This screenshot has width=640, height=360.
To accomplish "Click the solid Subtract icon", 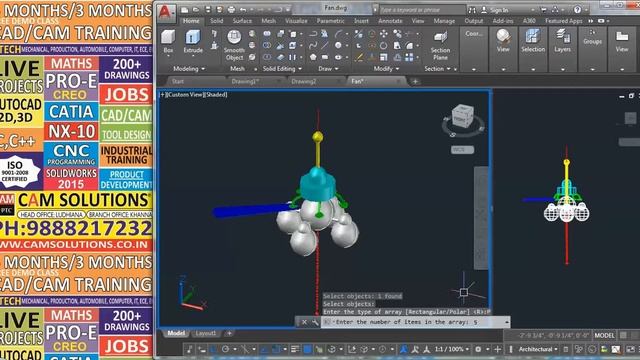I will [x=267, y=45].
